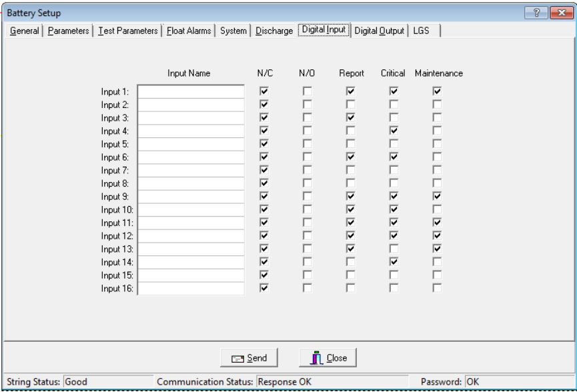Open the Discharge tab
The height and width of the screenshot is (392, 577).
coord(274,31)
